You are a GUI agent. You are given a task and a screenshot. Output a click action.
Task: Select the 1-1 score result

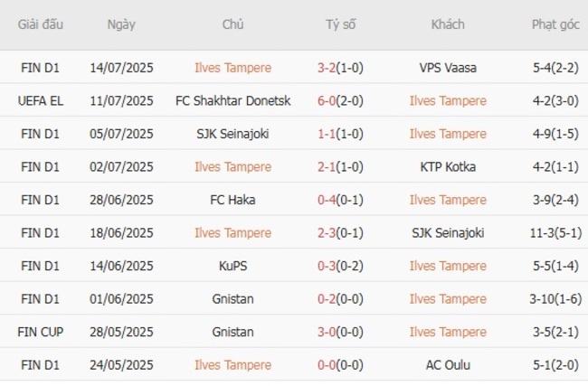click(327, 134)
